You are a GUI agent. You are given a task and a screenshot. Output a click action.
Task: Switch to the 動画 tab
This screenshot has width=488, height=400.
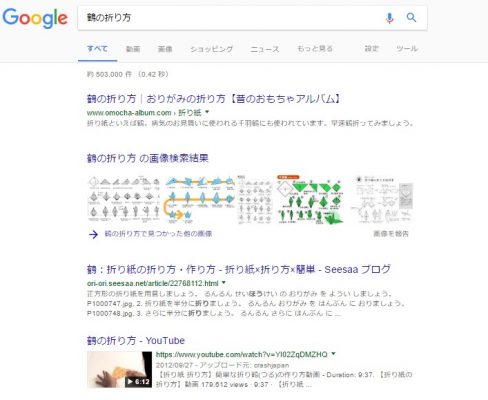[x=133, y=49]
